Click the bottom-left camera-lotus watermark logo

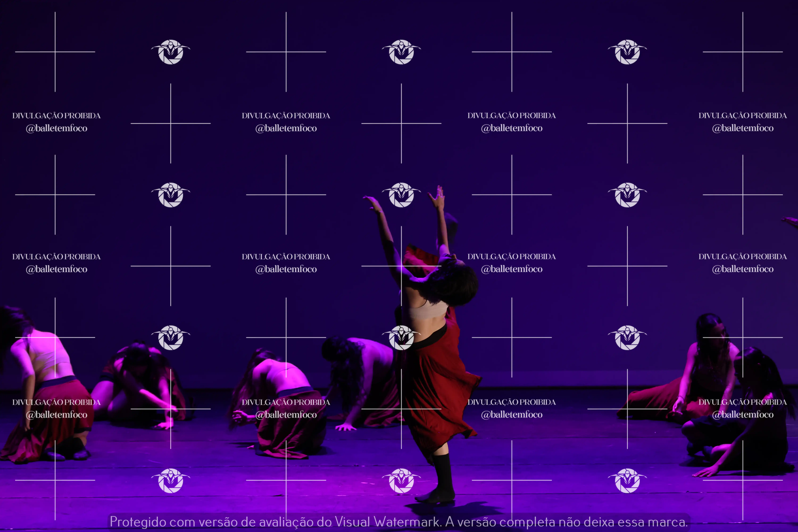171,480
